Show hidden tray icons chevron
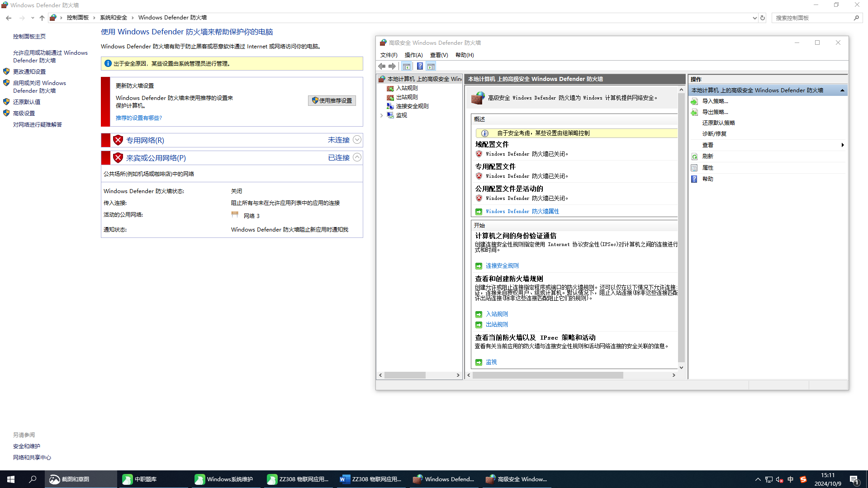This screenshot has width=868, height=488. click(x=758, y=479)
